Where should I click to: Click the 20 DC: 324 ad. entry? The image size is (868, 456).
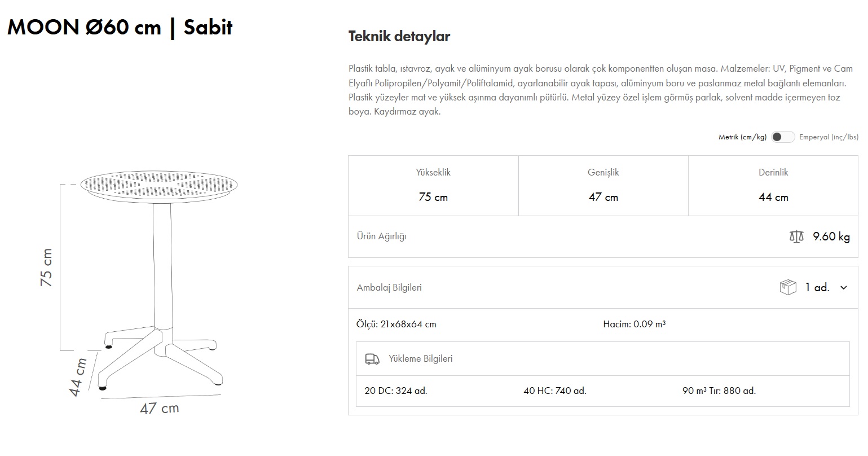pyautogui.click(x=396, y=391)
